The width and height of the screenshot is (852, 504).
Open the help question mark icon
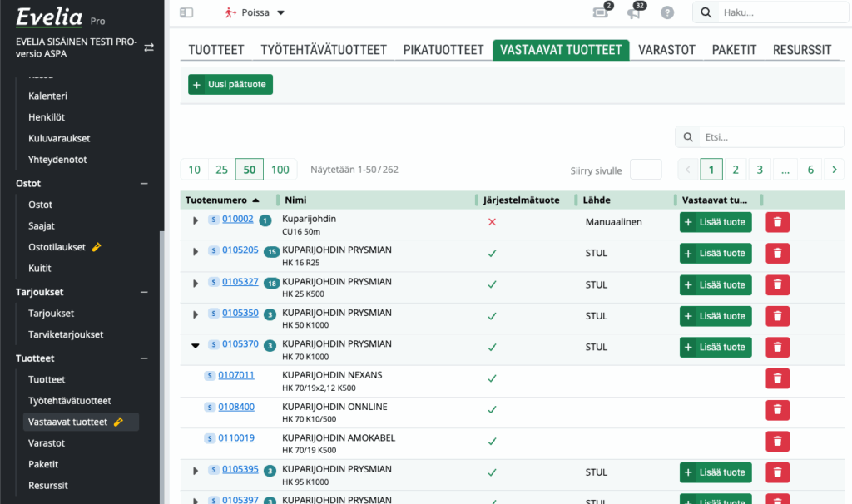666,12
